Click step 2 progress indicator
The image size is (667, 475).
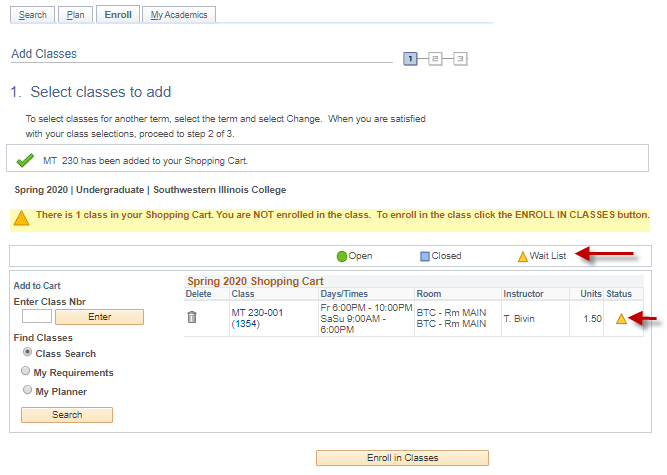435,59
